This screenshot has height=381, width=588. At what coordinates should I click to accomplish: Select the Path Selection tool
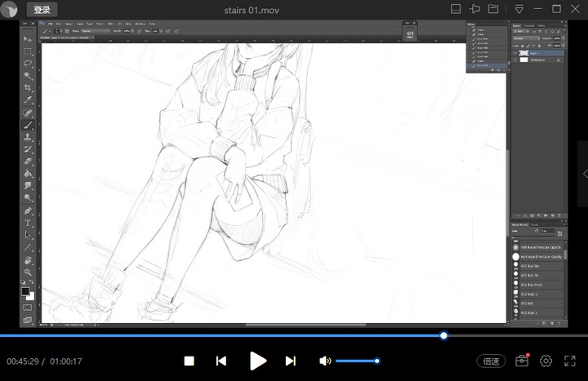click(x=28, y=235)
